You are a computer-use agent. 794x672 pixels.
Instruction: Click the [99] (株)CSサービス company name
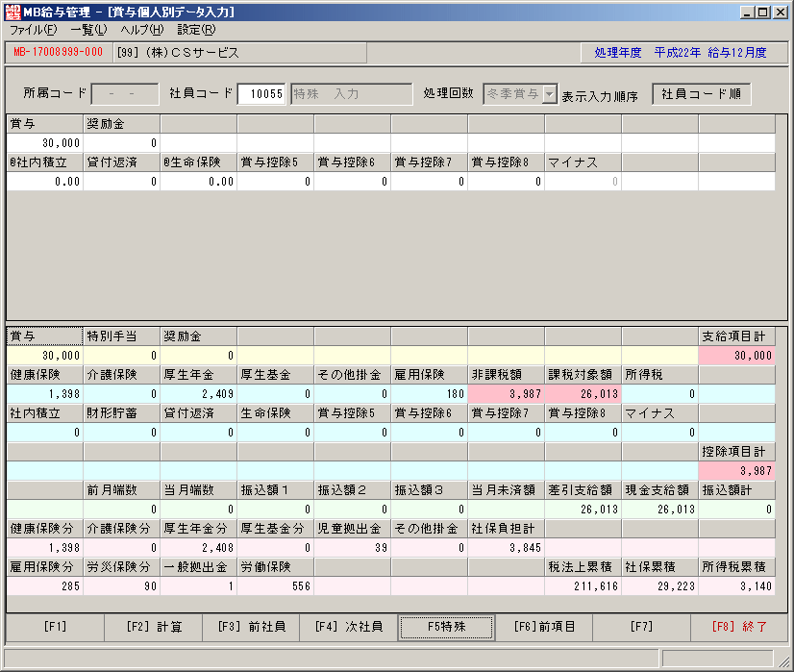(x=178, y=53)
